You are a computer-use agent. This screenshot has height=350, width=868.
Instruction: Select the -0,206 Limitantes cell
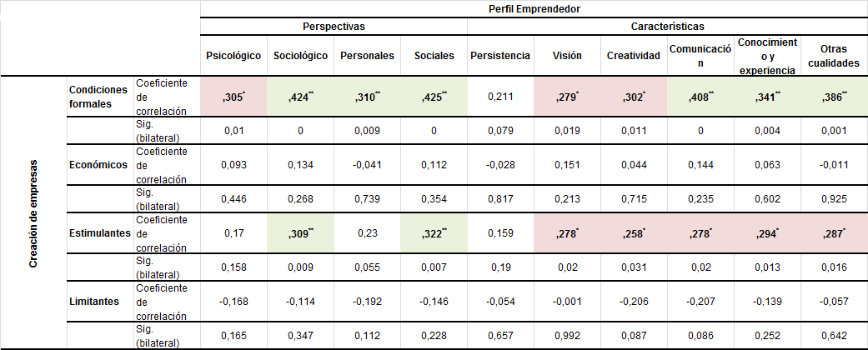634,302
